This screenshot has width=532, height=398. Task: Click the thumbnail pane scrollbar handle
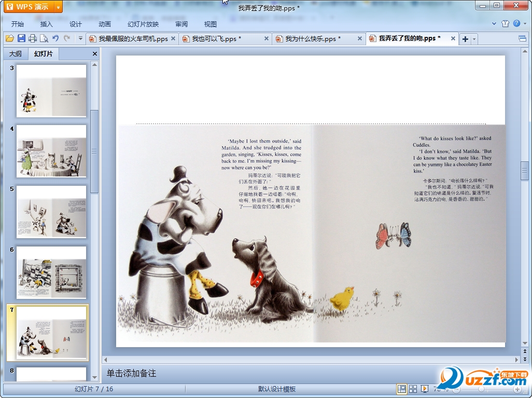95,151
